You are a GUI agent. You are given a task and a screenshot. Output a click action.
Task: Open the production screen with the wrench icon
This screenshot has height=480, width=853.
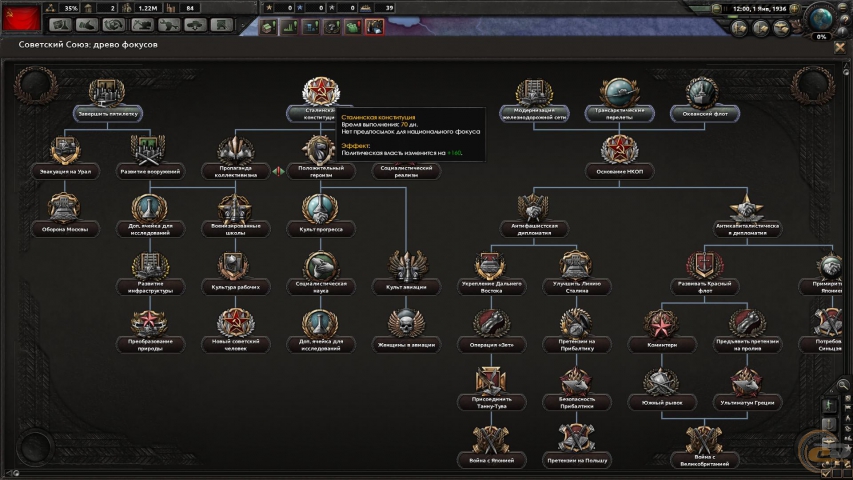pyautogui.click(x=168, y=25)
